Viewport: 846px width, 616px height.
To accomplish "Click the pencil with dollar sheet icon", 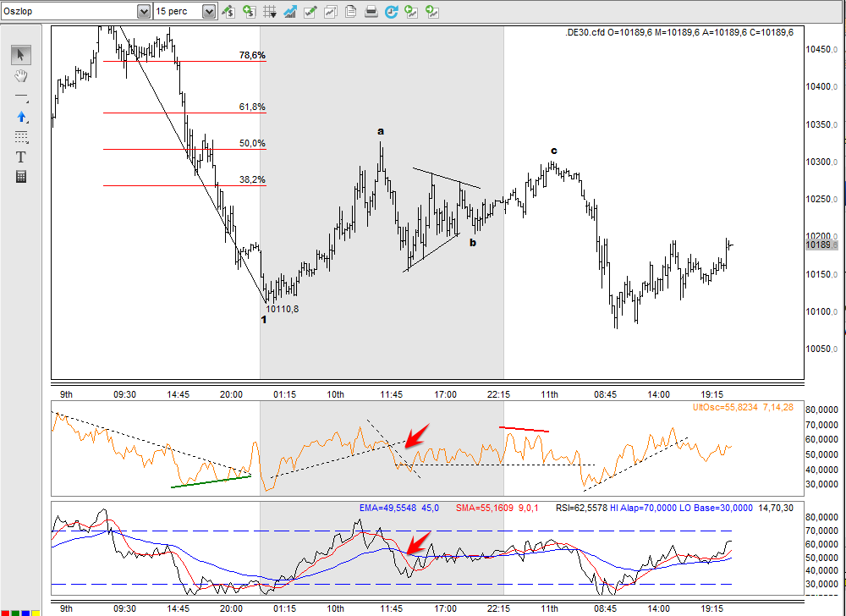I will pos(228,11).
